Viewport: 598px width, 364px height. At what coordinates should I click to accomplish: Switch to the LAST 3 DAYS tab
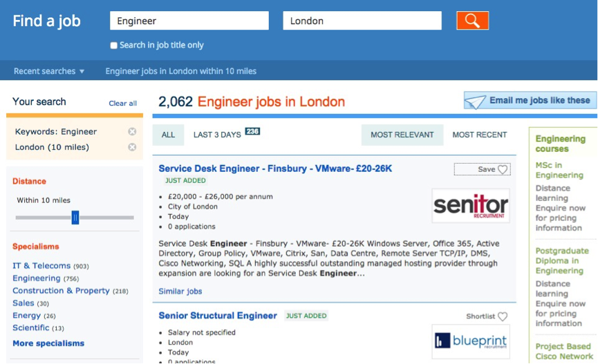tap(217, 135)
